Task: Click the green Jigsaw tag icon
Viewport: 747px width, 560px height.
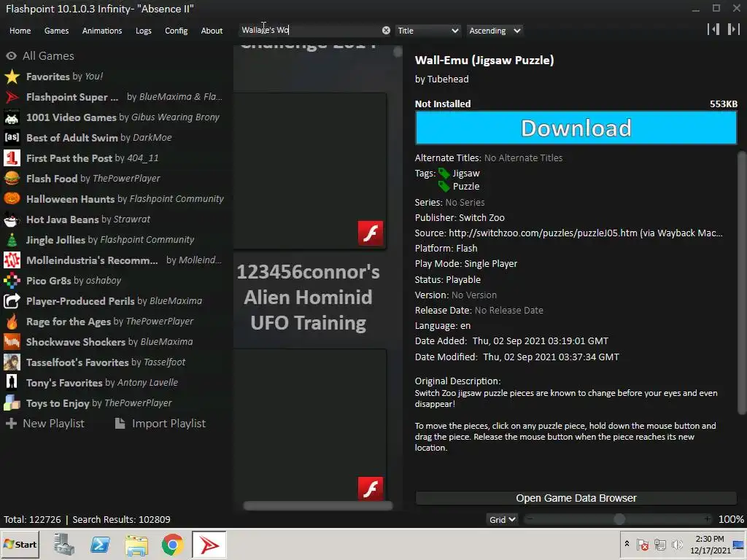Action: (x=444, y=174)
